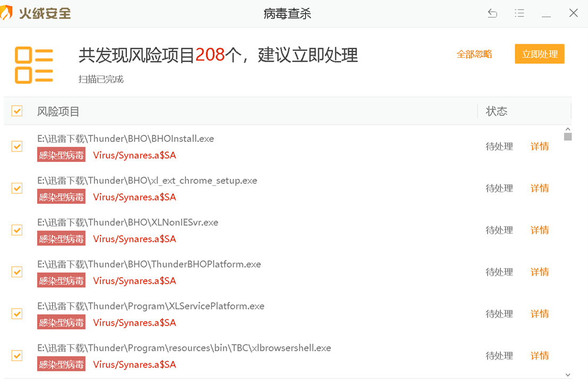Select the path ending XLServicePlatform.exe
The width and height of the screenshot is (588, 384).
click(x=151, y=306)
